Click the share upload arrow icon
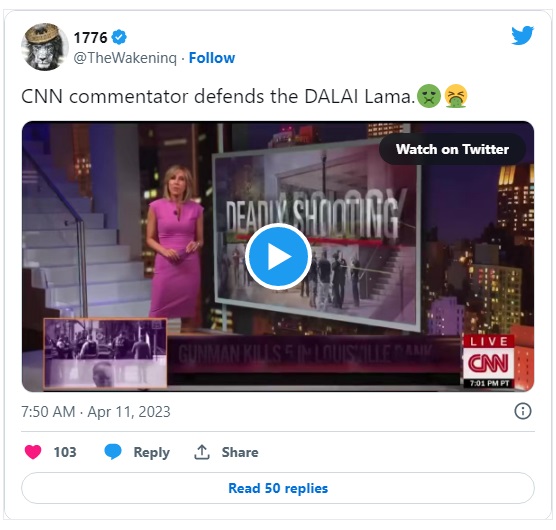Image resolution: width=556 pixels, height=530 pixels. (202, 452)
